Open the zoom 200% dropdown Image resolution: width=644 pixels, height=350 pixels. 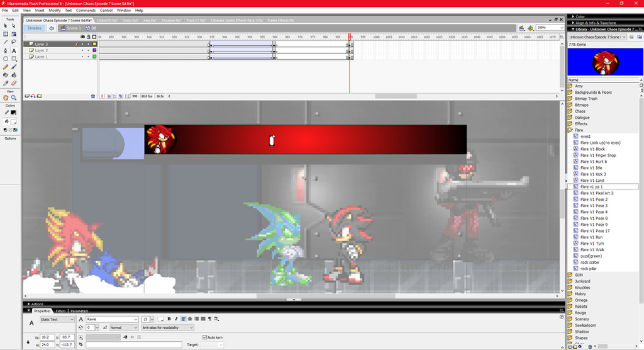[561, 28]
